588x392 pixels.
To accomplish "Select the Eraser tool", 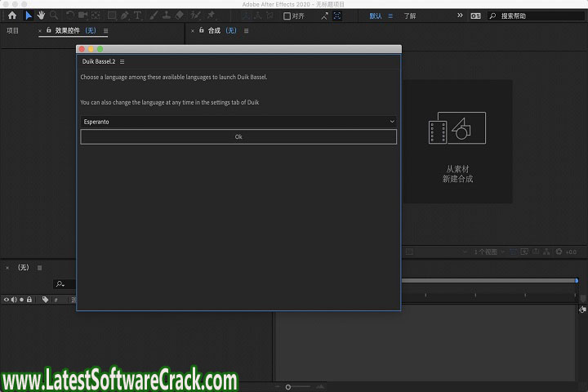I will point(180,16).
